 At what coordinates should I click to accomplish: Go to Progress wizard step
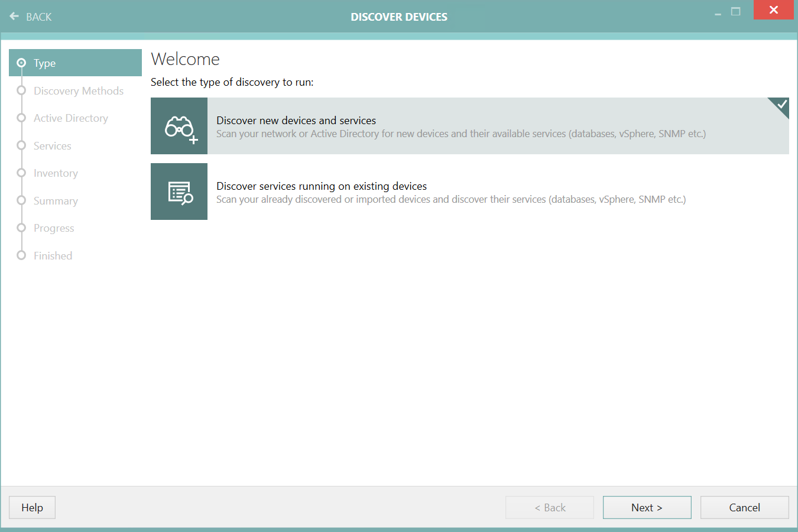[54, 228]
